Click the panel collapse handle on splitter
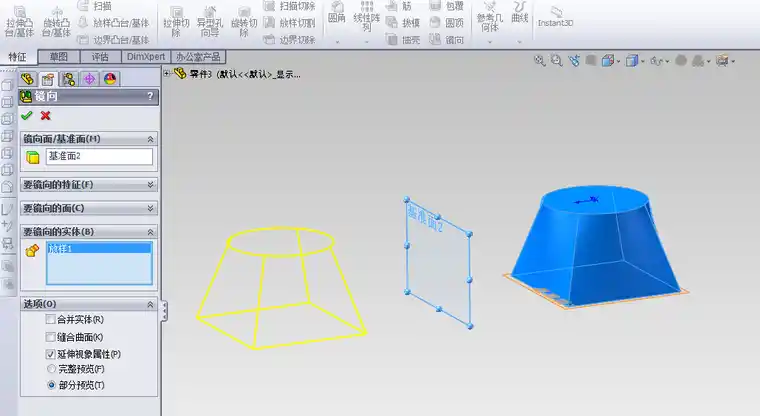This screenshot has width=760, height=416. (164, 311)
